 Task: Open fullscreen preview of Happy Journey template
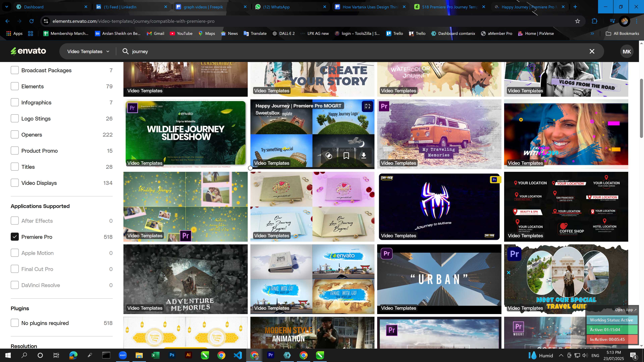(x=367, y=106)
